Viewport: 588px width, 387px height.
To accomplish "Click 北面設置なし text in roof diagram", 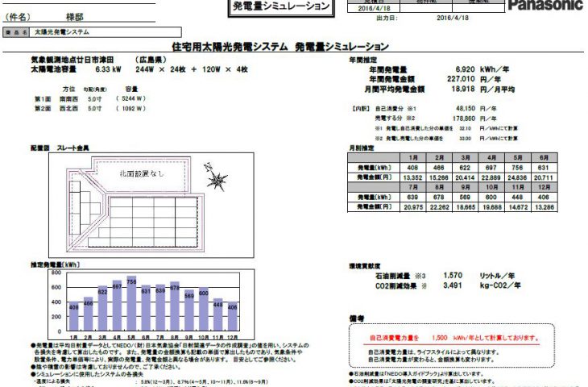I will [x=142, y=173].
